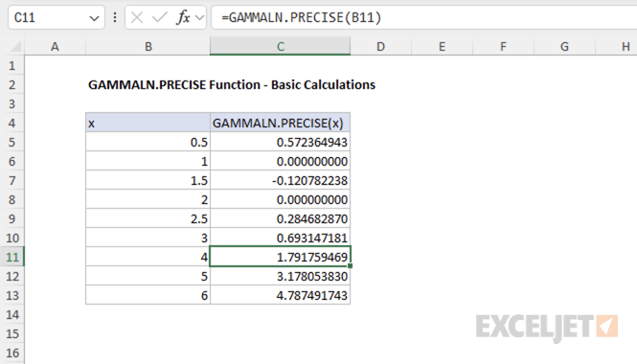Select row 7 header
This screenshot has height=364, width=637.
[x=12, y=180]
